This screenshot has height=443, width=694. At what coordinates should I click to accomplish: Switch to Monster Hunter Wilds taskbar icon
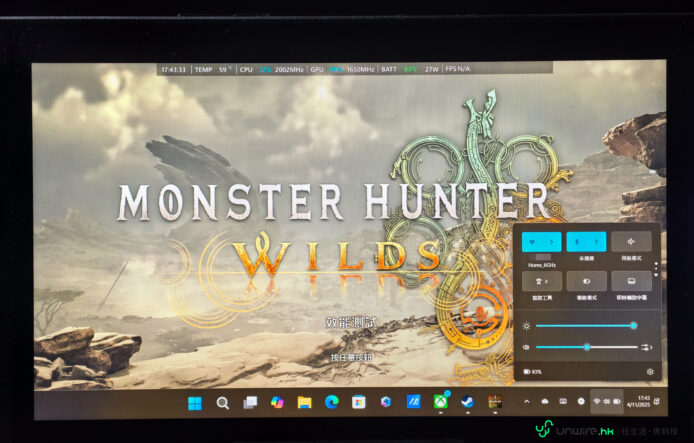(495, 401)
